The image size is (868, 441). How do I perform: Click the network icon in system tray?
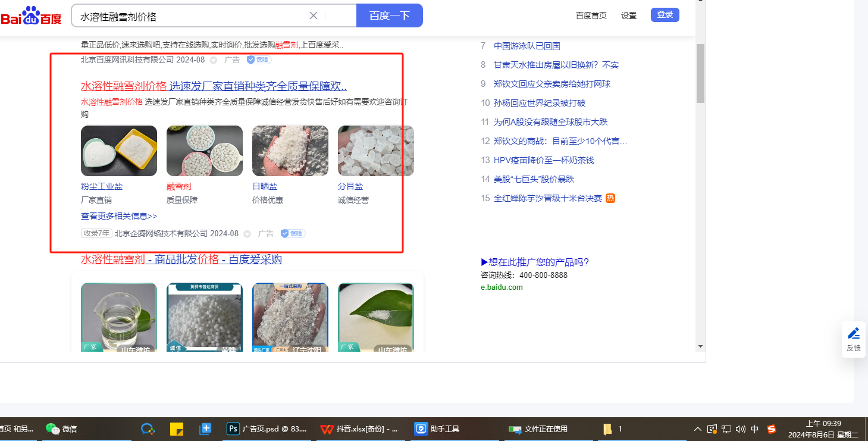(x=726, y=429)
